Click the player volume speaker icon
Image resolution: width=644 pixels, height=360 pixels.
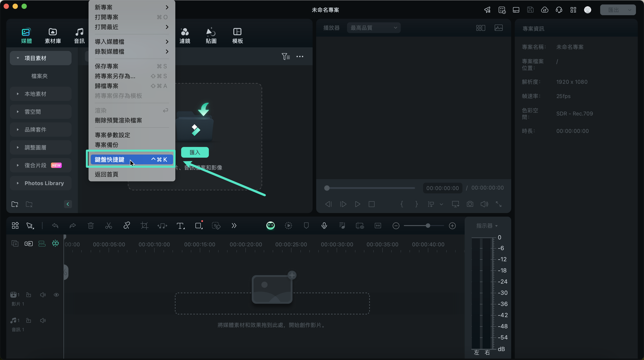coord(484,204)
